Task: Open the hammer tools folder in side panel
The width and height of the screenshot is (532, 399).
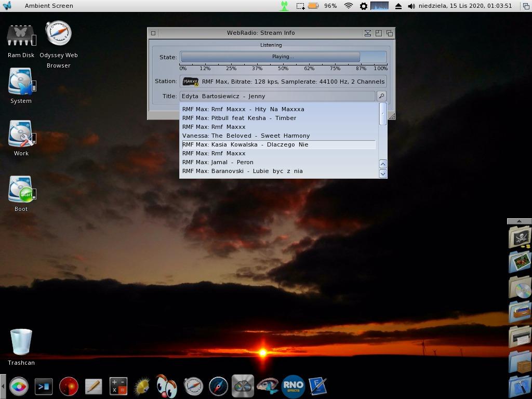Action: pos(520,387)
